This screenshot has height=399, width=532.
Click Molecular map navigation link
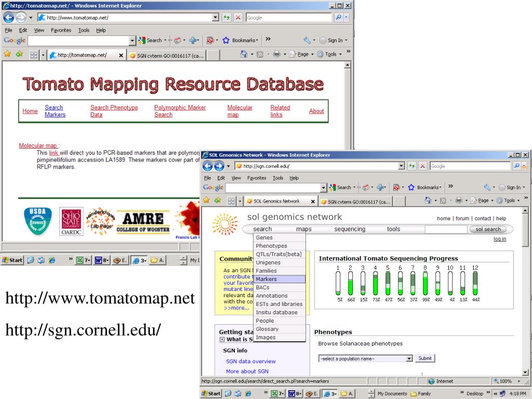(x=240, y=111)
